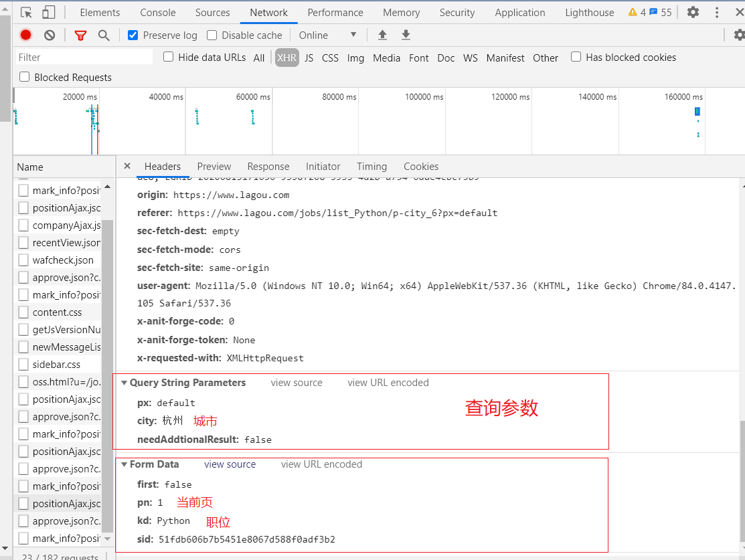Viewport: 745px width, 560px height.
Task: Collapse the Form Data section
Action: coord(125,465)
